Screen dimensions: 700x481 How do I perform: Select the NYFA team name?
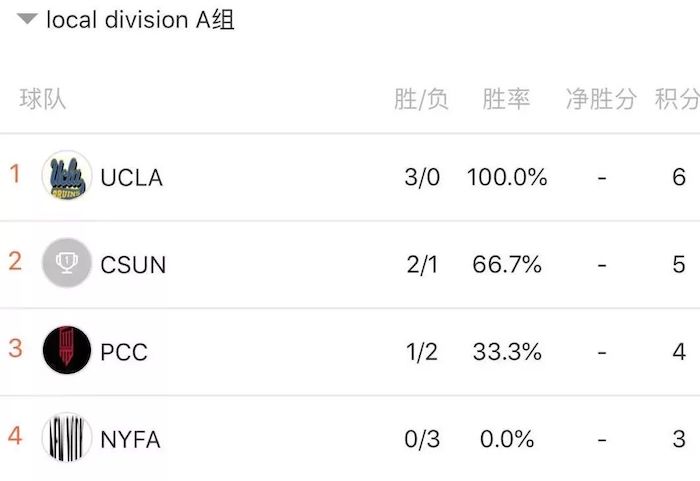point(130,439)
